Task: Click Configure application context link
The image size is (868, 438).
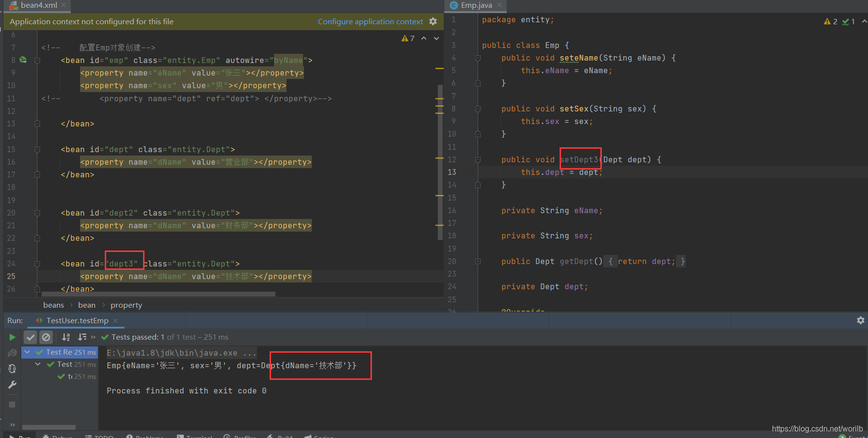Action: coord(370,22)
